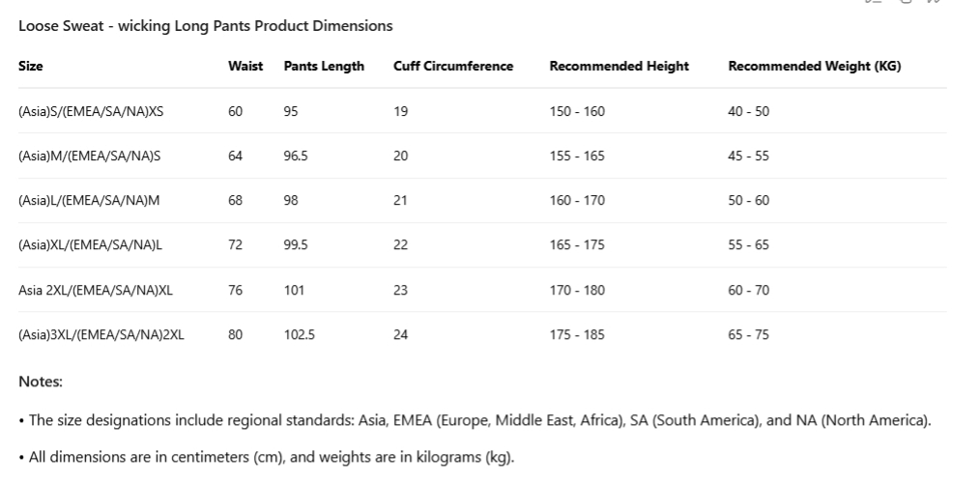This screenshot has height=482, width=980.
Task: Click the Recommended Weight (KG) header
Action: click(x=814, y=67)
